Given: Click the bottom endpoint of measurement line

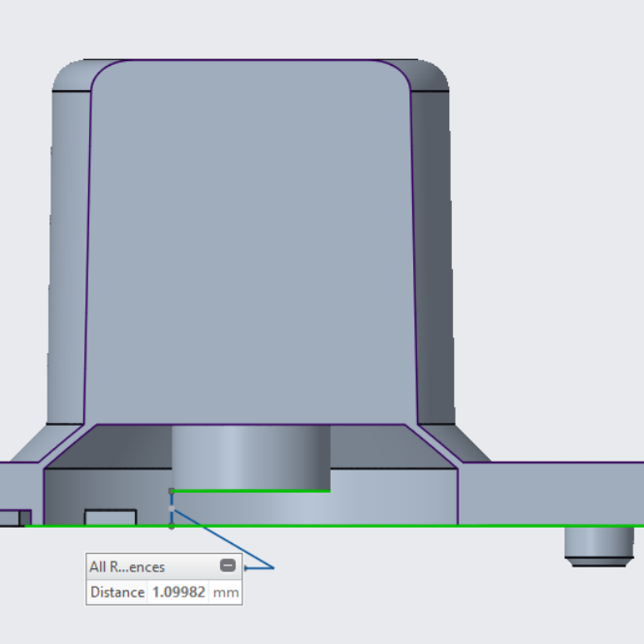Looking at the screenshot, I should tap(172, 526).
